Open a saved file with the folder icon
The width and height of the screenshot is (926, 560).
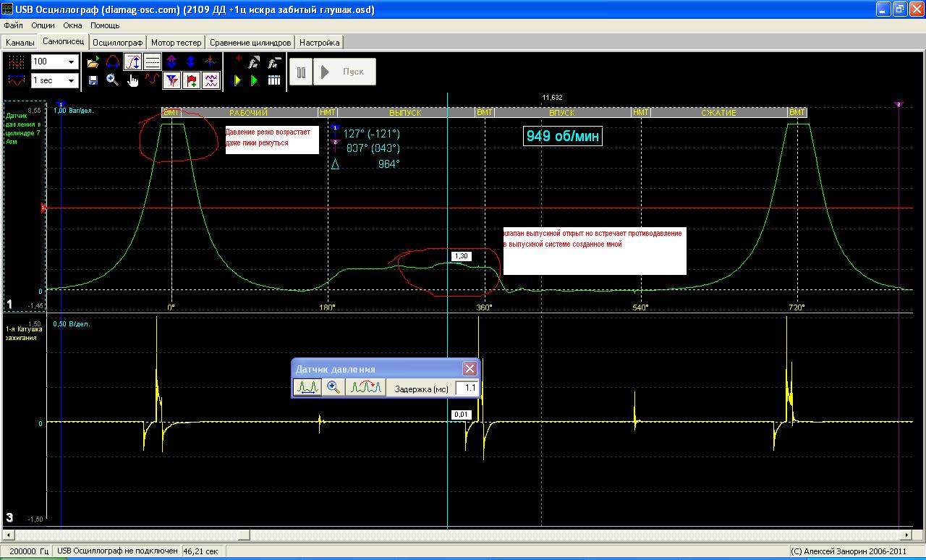pos(93,62)
